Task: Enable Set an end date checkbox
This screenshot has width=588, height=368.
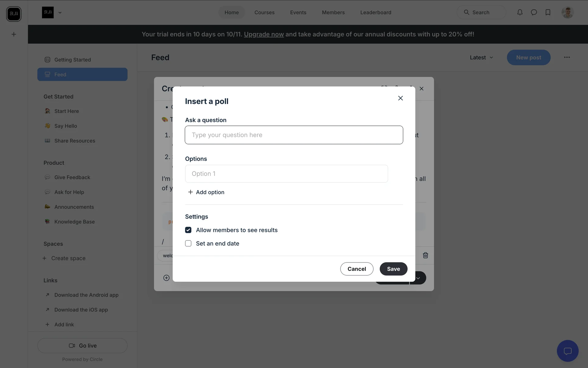Action: pyautogui.click(x=188, y=243)
